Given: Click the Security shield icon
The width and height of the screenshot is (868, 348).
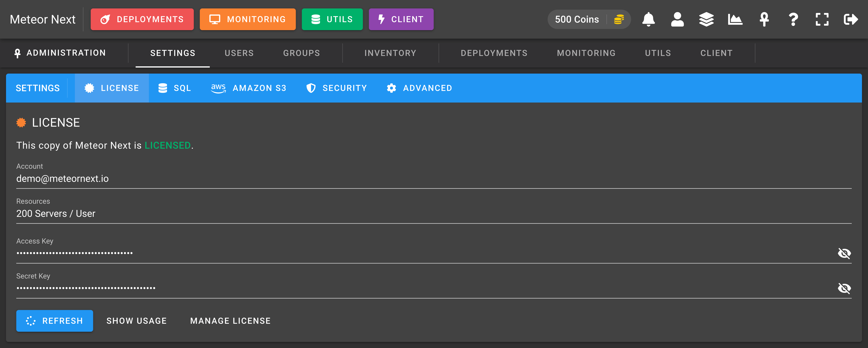Looking at the screenshot, I should (x=311, y=88).
